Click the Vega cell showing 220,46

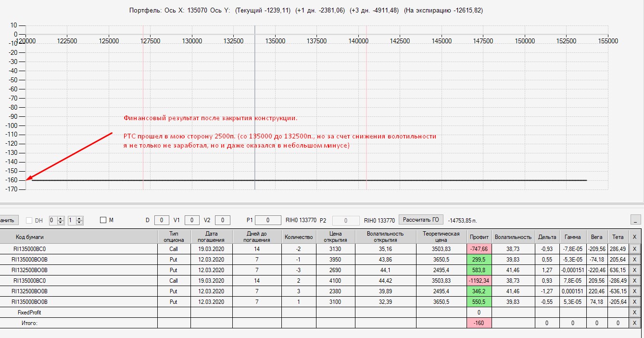pos(596,291)
